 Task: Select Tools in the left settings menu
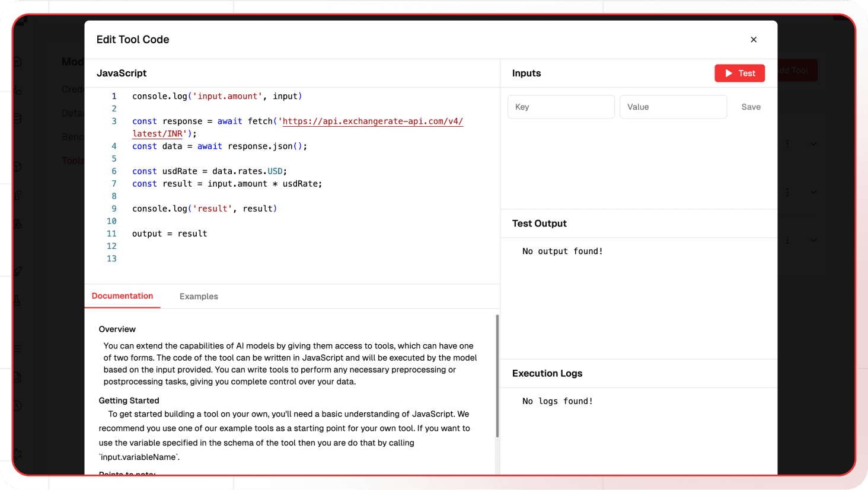(73, 161)
